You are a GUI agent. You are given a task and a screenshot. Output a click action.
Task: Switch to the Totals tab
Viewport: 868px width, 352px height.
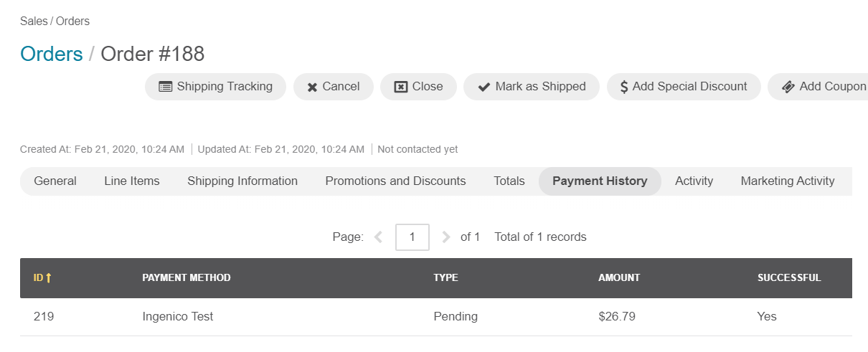(509, 181)
